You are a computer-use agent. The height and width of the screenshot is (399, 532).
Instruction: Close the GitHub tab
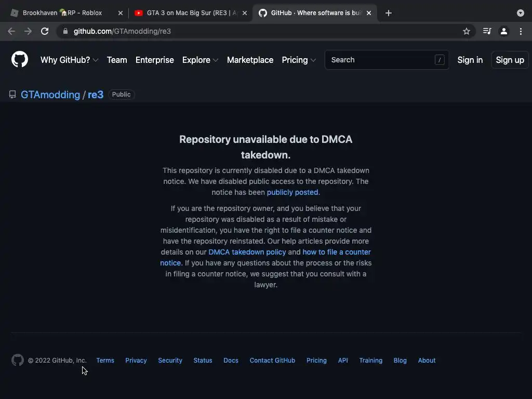pos(369,13)
